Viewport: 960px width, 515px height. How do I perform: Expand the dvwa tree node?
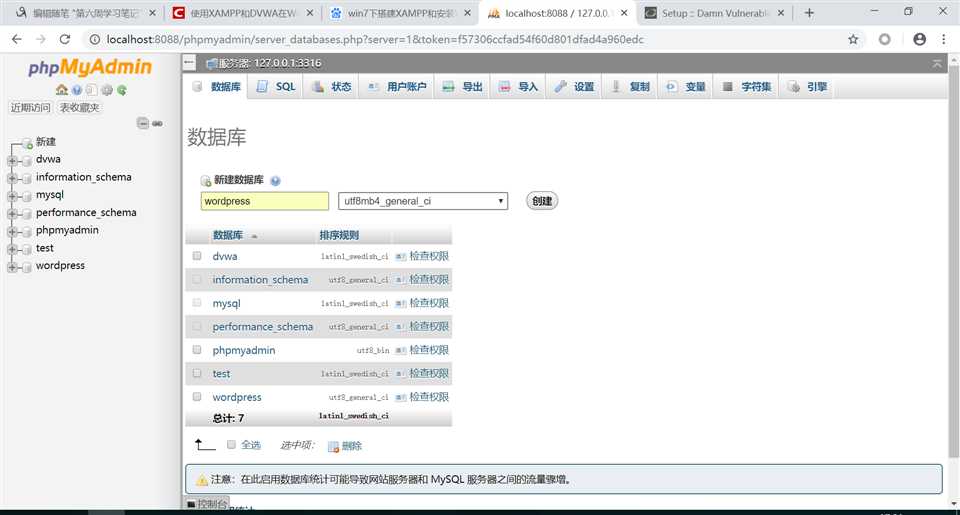point(12,161)
